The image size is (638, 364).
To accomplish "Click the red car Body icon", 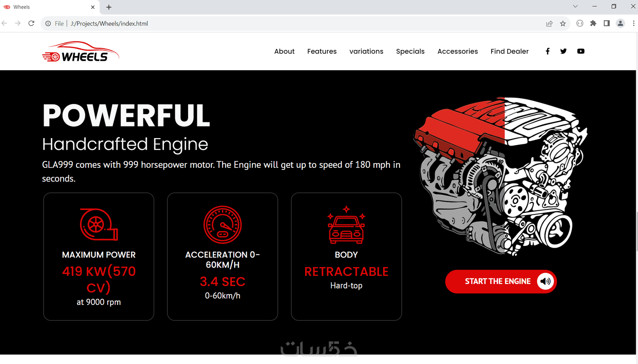I will click(x=346, y=224).
